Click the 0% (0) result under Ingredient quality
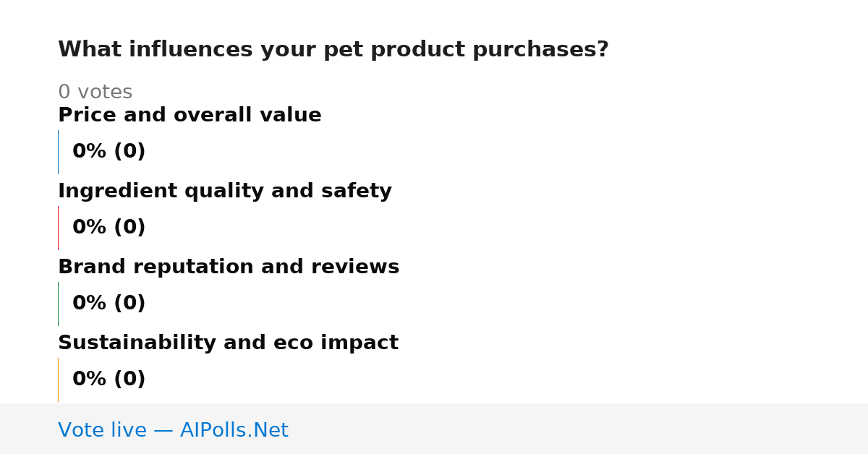 coord(109,228)
